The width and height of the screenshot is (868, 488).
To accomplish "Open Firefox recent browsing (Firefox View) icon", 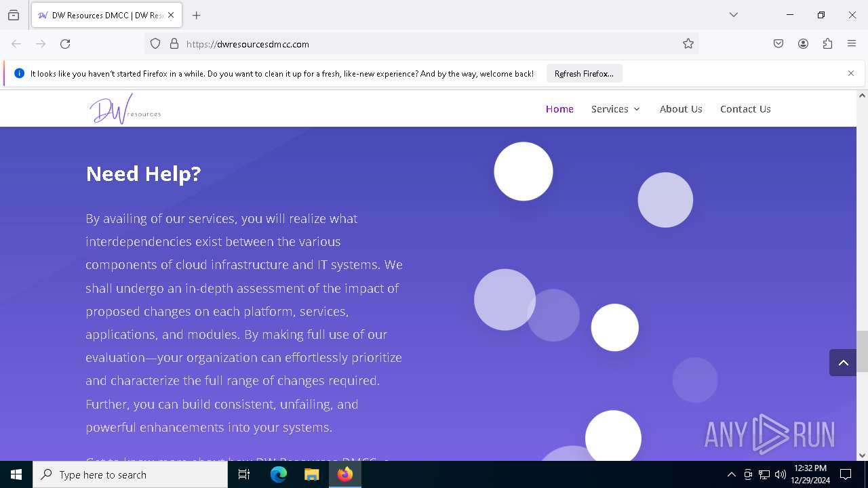I will click(x=14, y=15).
